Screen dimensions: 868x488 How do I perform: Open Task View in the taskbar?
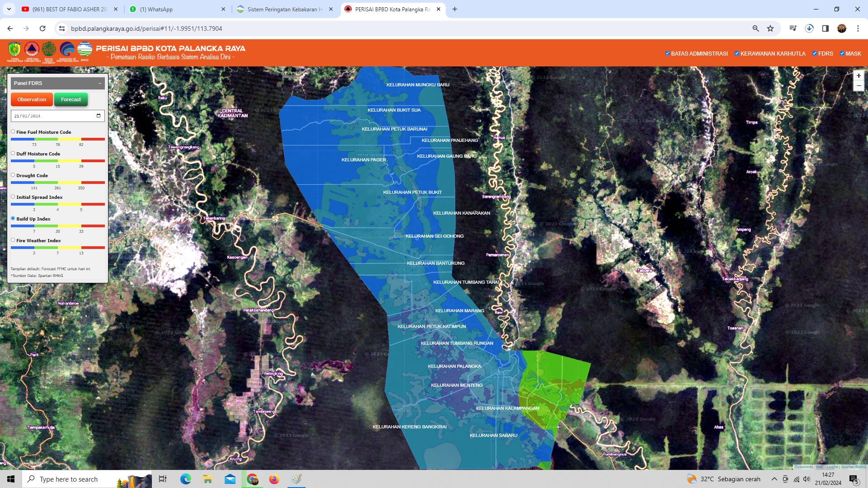point(163,479)
